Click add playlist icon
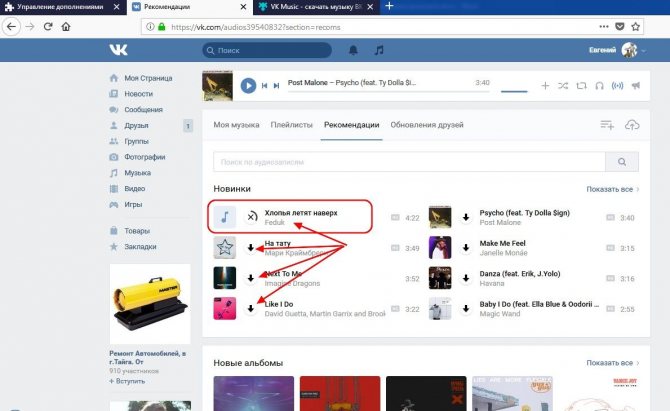 [x=606, y=125]
